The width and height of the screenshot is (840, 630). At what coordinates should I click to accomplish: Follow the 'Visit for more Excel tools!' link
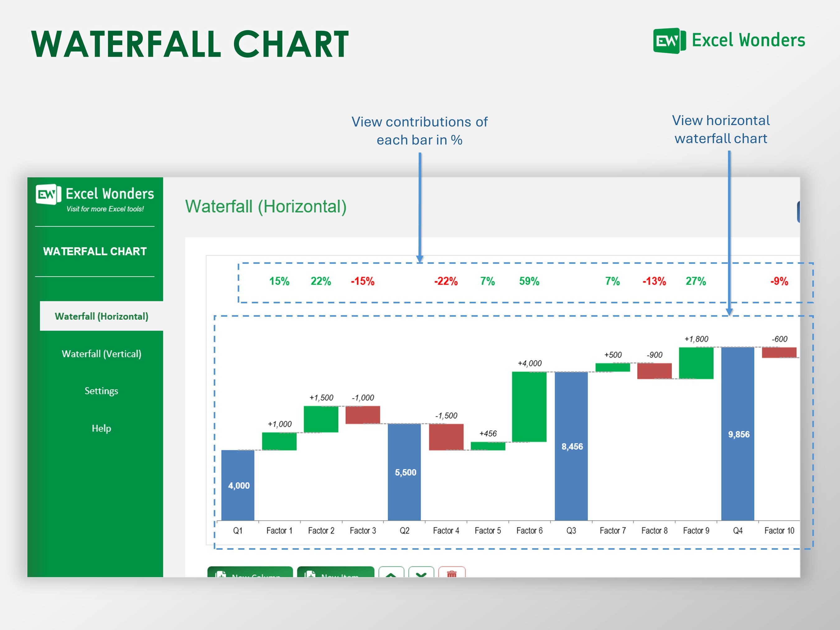tap(105, 209)
